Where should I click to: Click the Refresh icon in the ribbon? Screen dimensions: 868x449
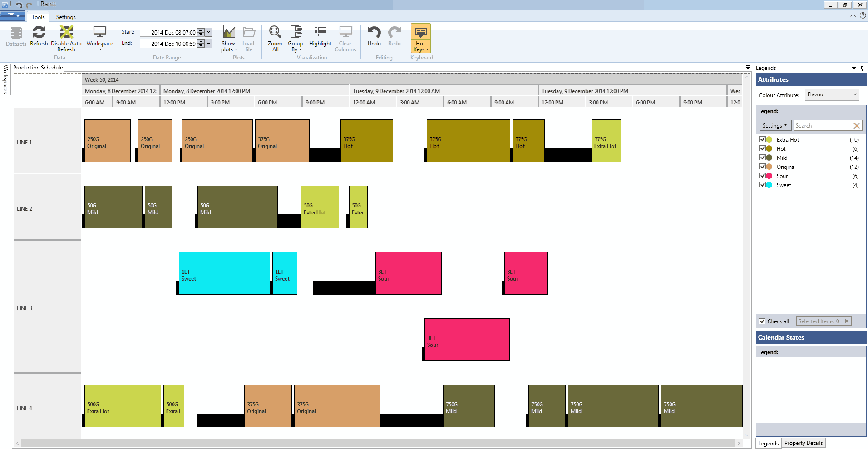(39, 33)
